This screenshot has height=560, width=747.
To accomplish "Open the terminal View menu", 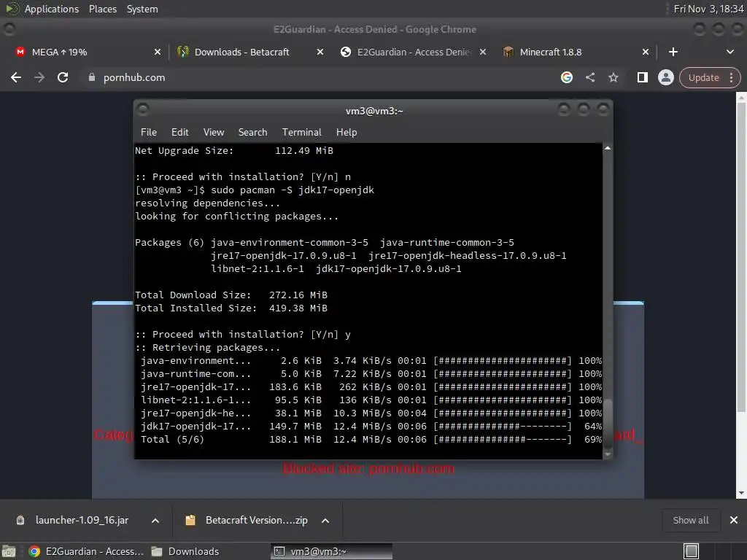I will coord(214,133).
